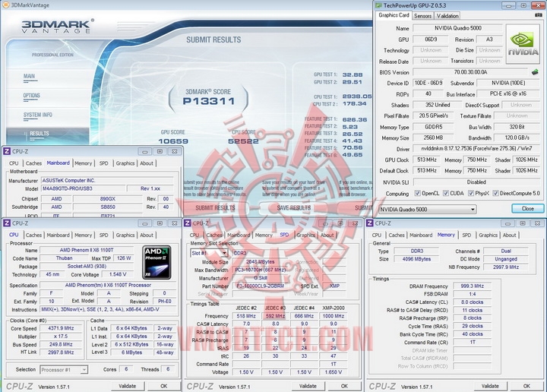The width and height of the screenshot is (547, 392).
Task: Click SUBMIT RESULTS button in 3DMark Vantage
Action: coord(215,208)
